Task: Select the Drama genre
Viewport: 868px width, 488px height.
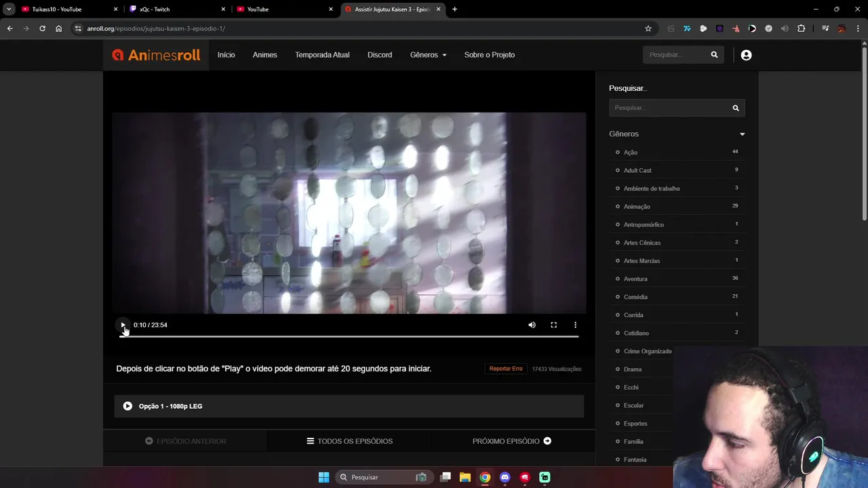Action: pos(633,369)
